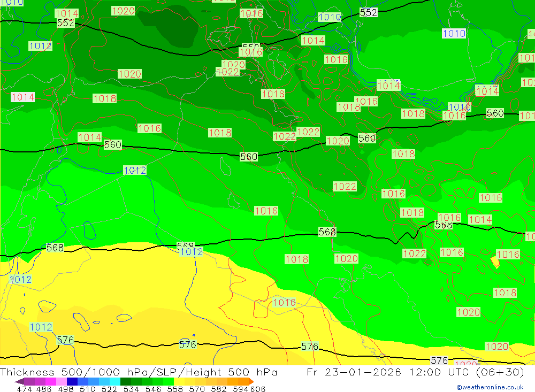Click the darkest green legend swatch
This screenshot has width=535, height=392.
(126, 381)
